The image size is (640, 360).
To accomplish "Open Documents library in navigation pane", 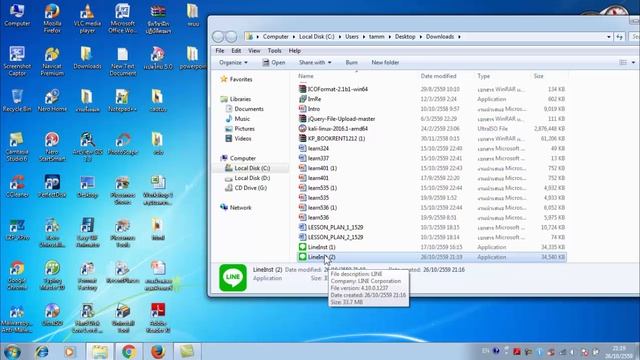I will coord(244,109).
